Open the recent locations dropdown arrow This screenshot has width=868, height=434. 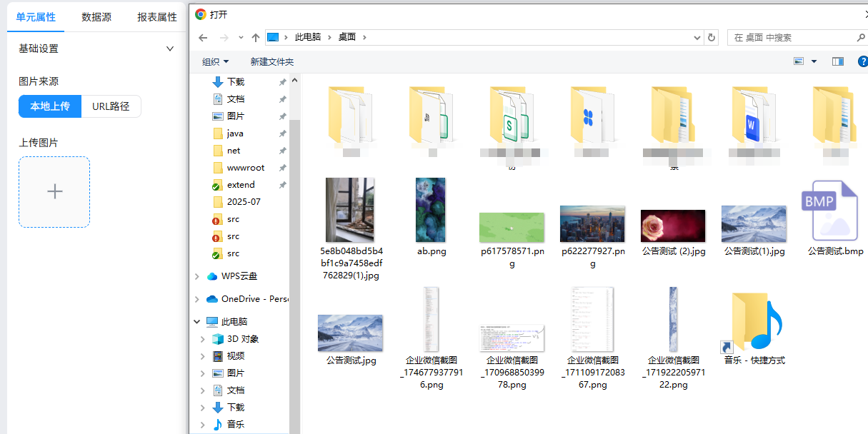pos(241,37)
